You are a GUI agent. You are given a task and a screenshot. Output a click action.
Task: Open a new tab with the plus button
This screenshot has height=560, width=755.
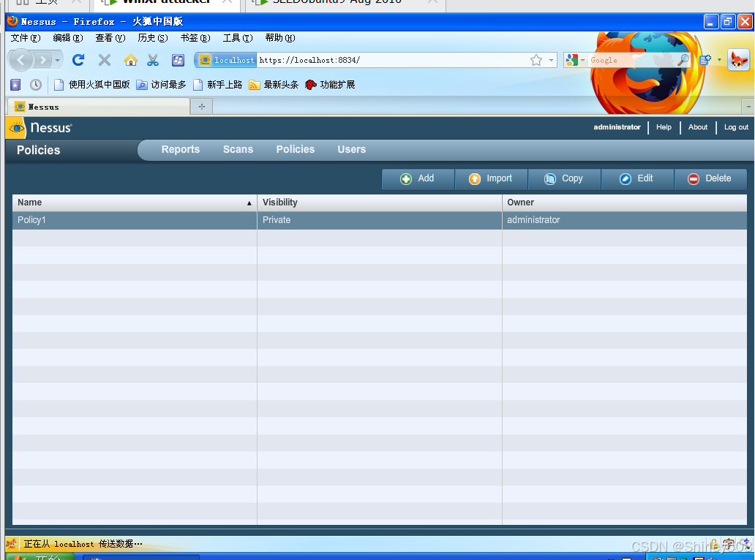click(x=202, y=107)
